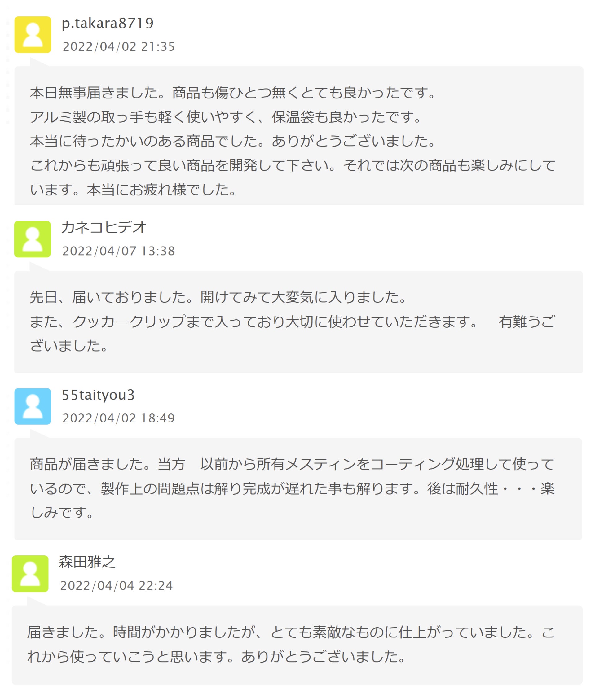Select the 55taityou3 username
The image size is (595, 700).
click(x=98, y=395)
